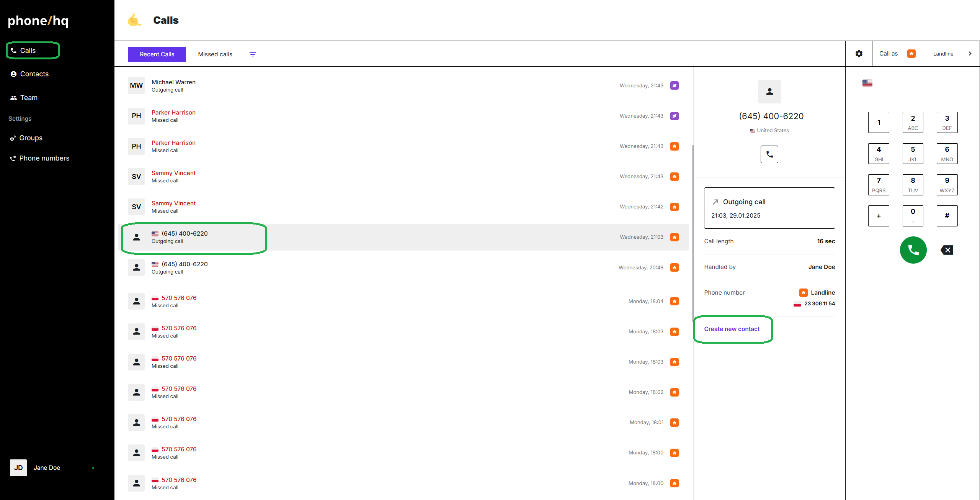Screen dimensions: 980x500
Task: Click the phone/hq logo
Action: point(38,21)
